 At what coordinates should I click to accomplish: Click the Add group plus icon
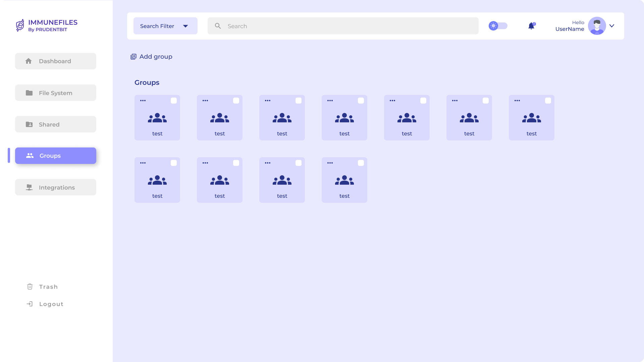pos(133,57)
